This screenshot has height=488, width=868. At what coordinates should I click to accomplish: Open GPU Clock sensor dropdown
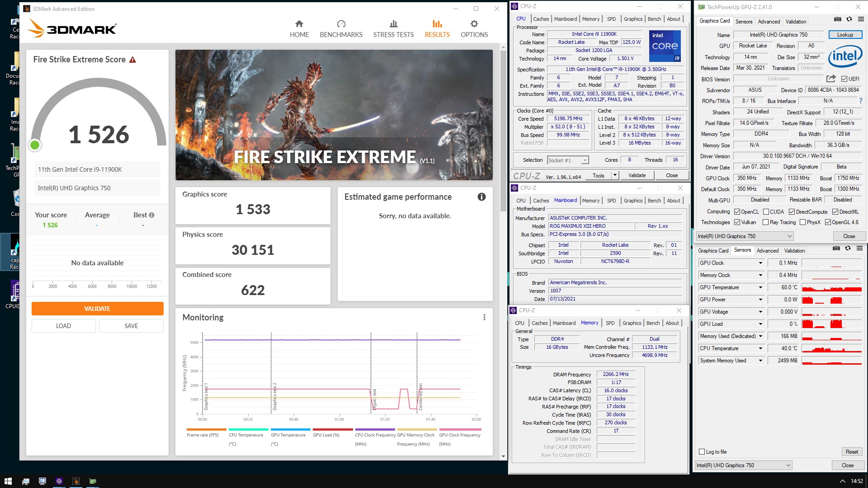click(760, 263)
